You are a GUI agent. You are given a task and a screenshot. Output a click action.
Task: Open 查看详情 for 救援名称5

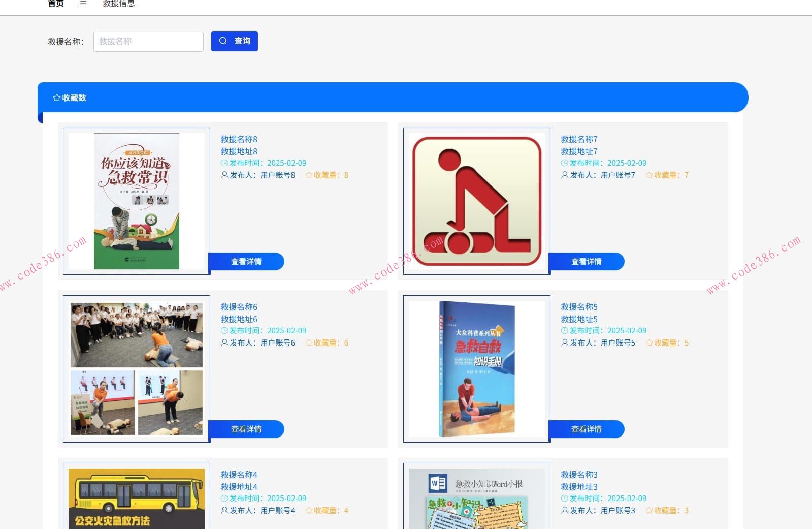(x=587, y=429)
